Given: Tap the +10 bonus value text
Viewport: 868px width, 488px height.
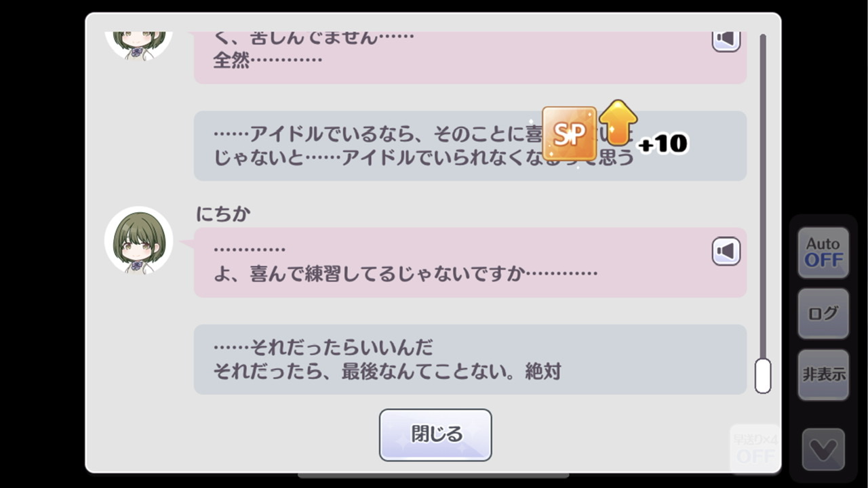Looking at the screenshot, I should click(x=663, y=144).
